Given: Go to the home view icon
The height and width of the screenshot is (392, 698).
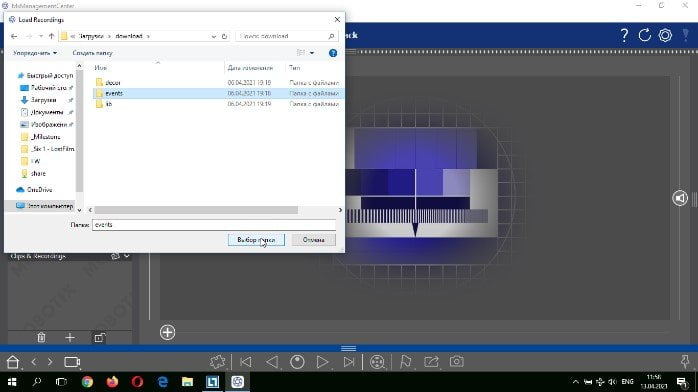Looking at the screenshot, I should [x=12, y=362].
